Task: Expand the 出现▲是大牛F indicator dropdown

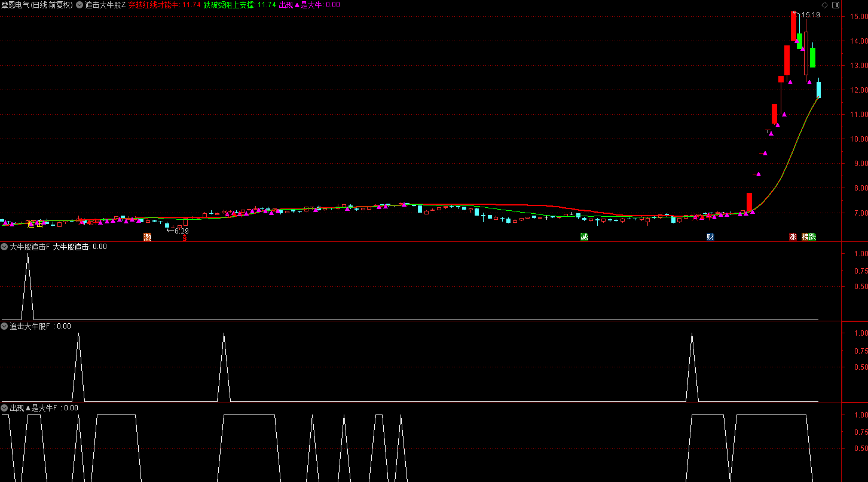Action: click(4, 409)
